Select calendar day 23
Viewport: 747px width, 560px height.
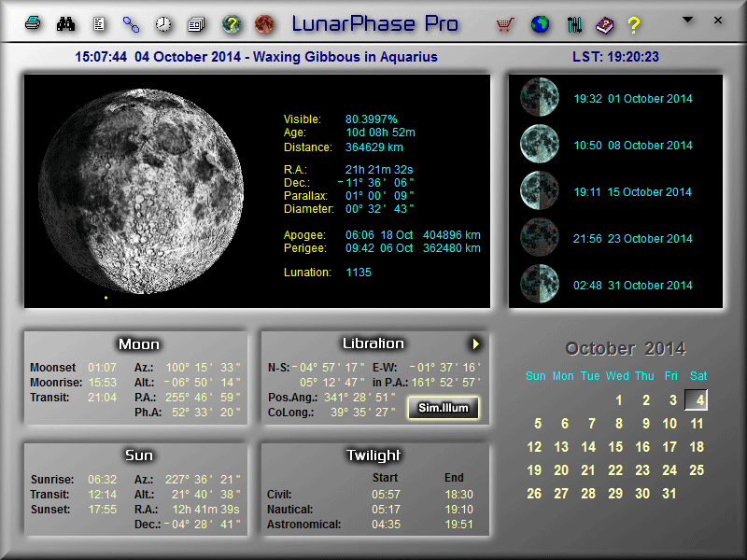(x=642, y=470)
